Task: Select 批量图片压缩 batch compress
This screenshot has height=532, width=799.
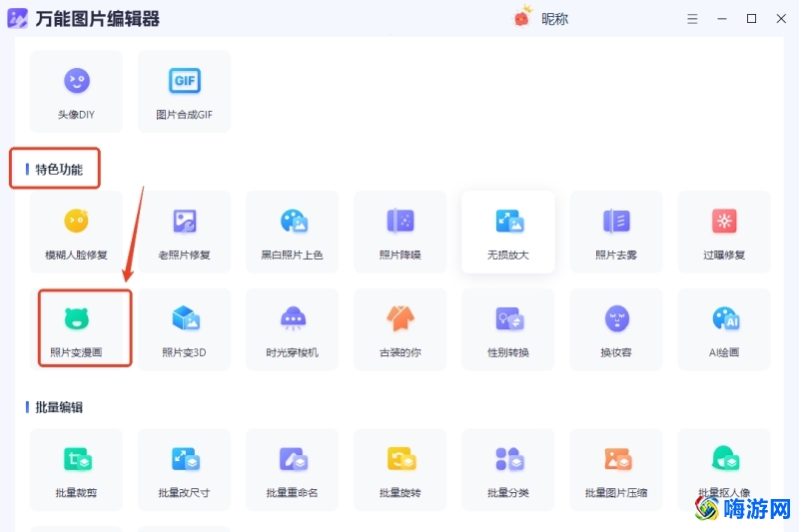Action: point(616,470)
